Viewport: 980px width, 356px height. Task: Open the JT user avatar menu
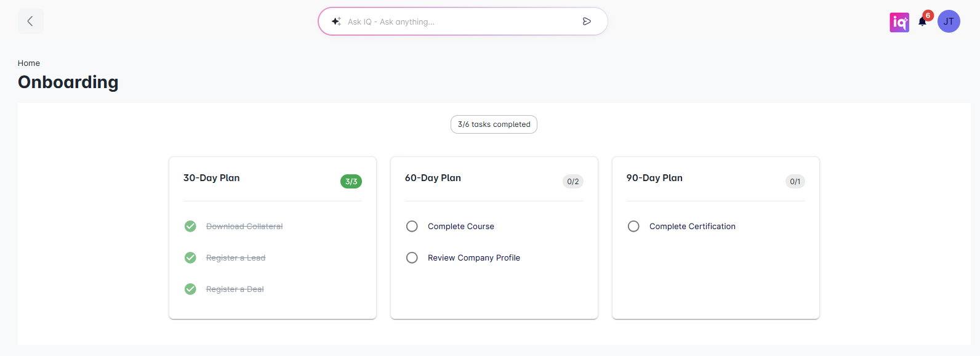click(949, 22)
